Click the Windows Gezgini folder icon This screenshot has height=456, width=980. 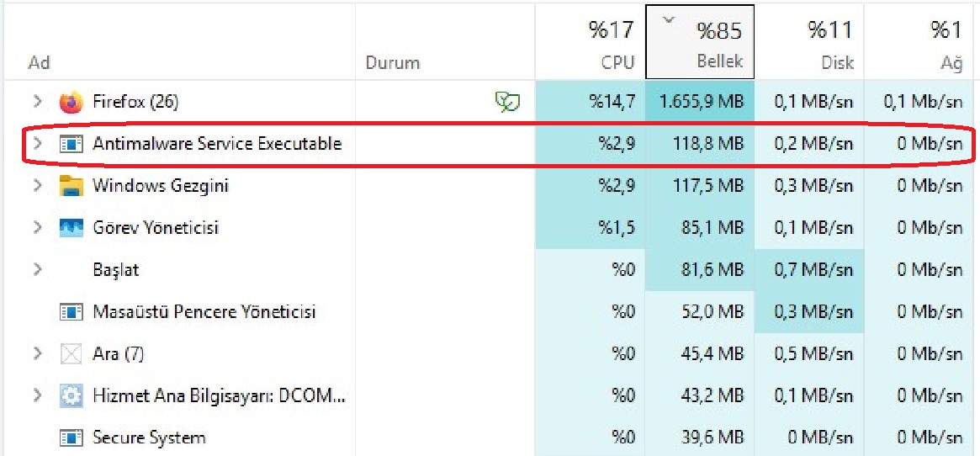(x=72, y=186)
